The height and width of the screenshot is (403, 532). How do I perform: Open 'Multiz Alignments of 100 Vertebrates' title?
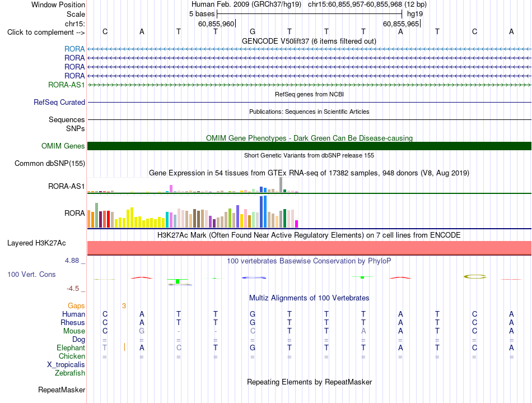tap(309, 298)
